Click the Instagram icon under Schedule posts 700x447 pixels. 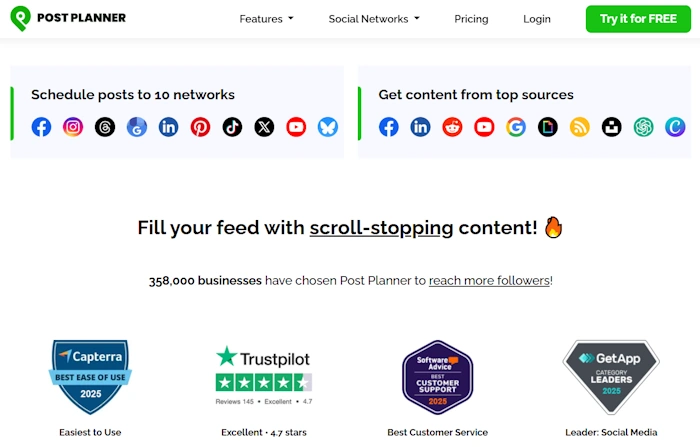coord(73,127)
